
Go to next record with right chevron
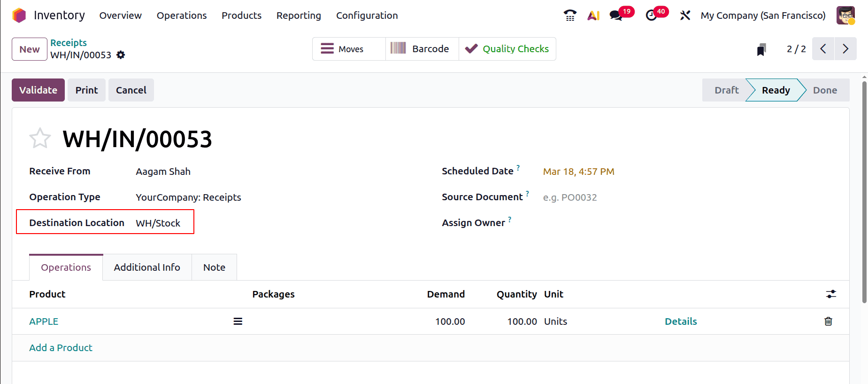[x=845, y=49]
